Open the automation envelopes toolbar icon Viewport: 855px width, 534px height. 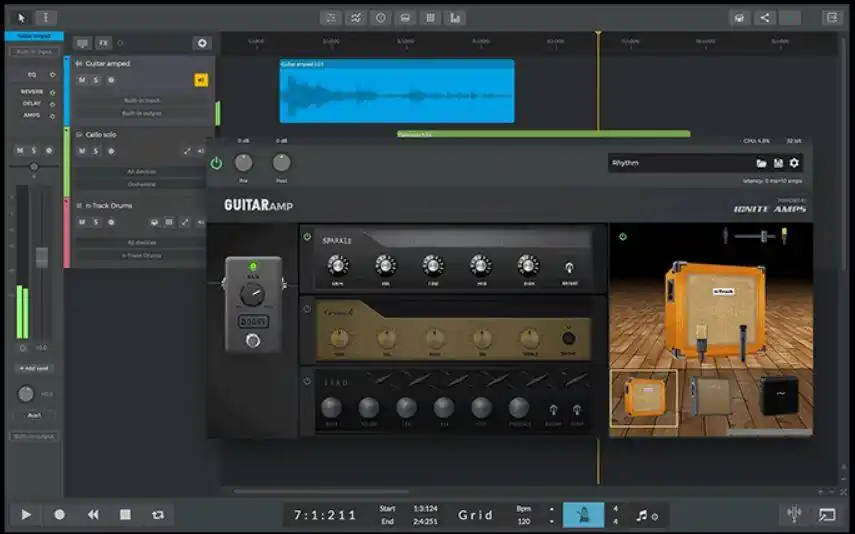point(356,18)
